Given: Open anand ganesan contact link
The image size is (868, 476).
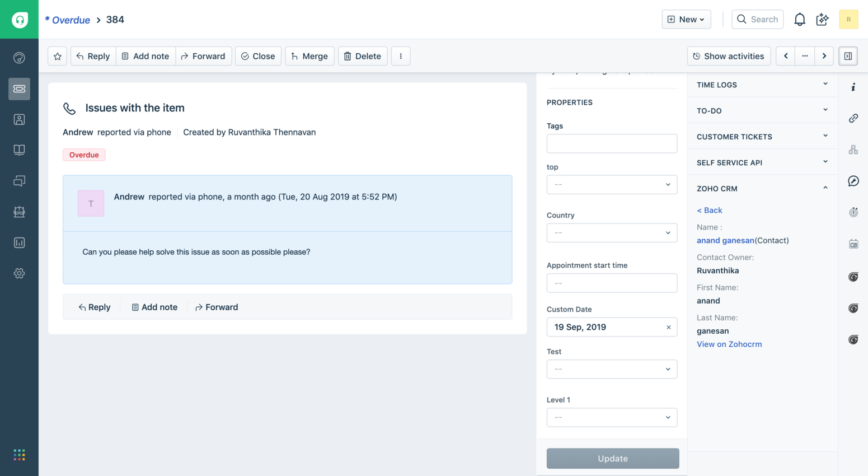Looking at the screenshot, I should [725, 240].
